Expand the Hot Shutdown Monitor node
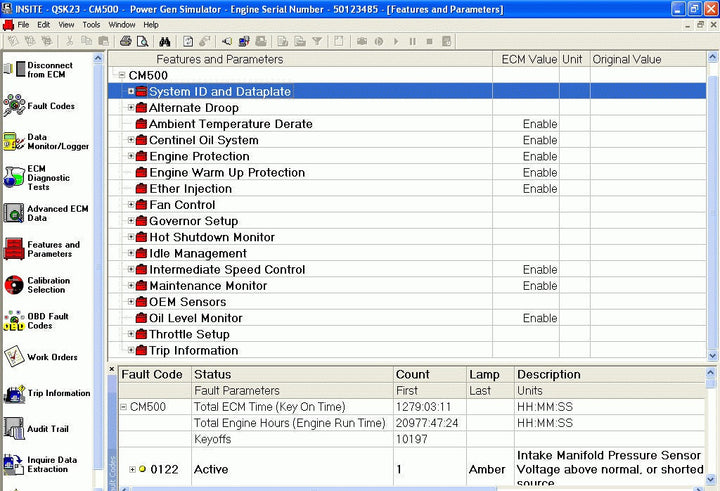 131,237
